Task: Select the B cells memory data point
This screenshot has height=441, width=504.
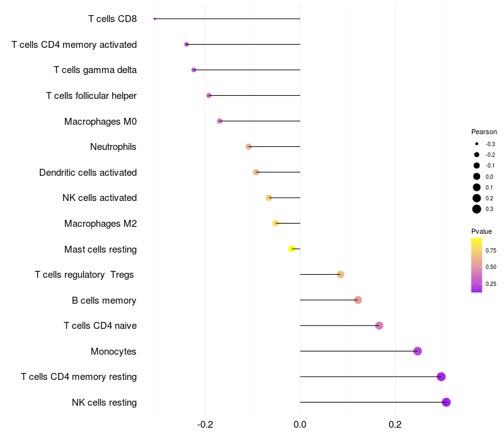Action: (x=358, y=300)
